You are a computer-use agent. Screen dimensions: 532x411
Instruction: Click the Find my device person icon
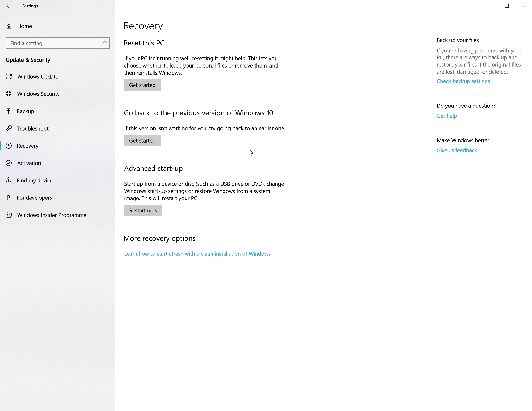8,180
